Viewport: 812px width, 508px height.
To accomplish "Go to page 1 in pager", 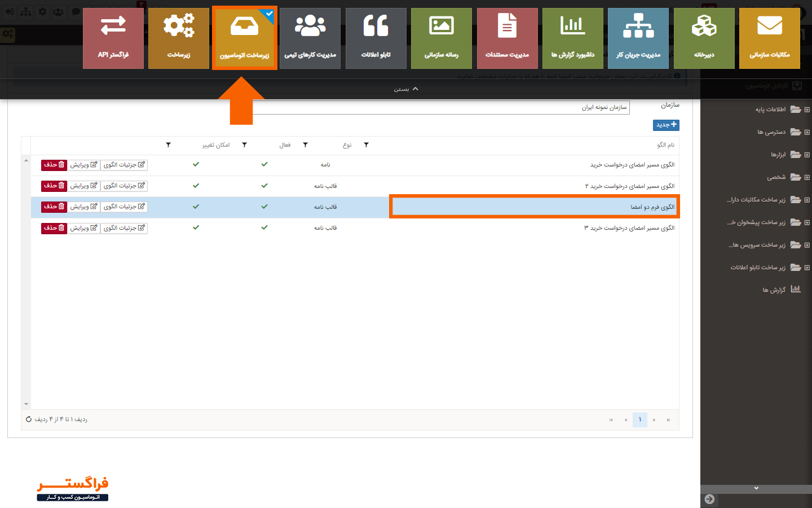I will click(x=639, y=419).
